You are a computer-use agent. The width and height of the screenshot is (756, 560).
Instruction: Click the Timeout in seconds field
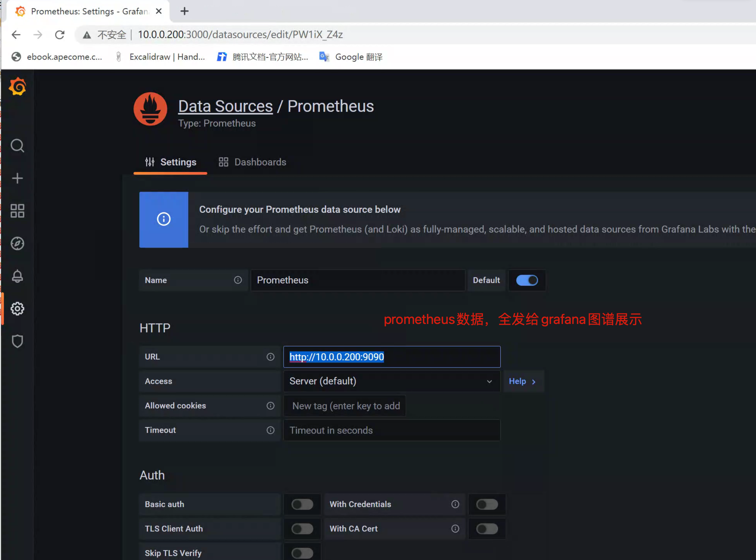click(392, 430)
